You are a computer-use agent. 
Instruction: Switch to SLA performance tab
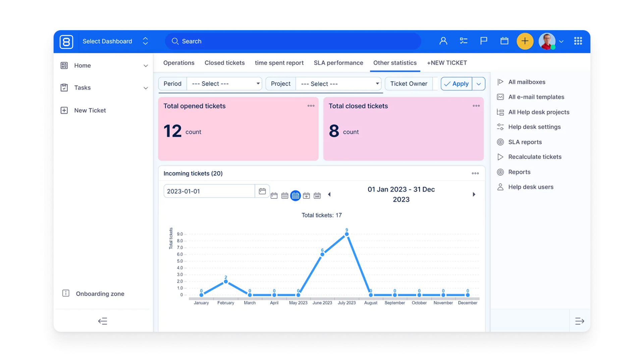[338, 63]
